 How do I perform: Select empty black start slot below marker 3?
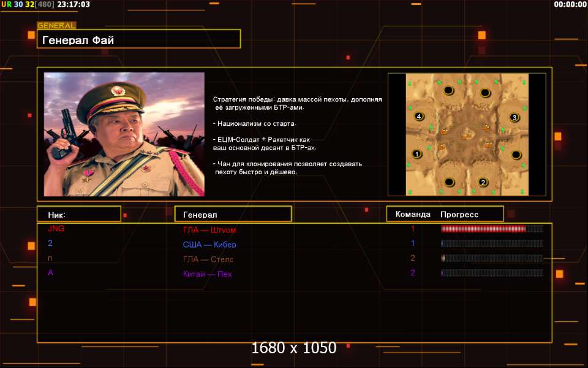516,155
